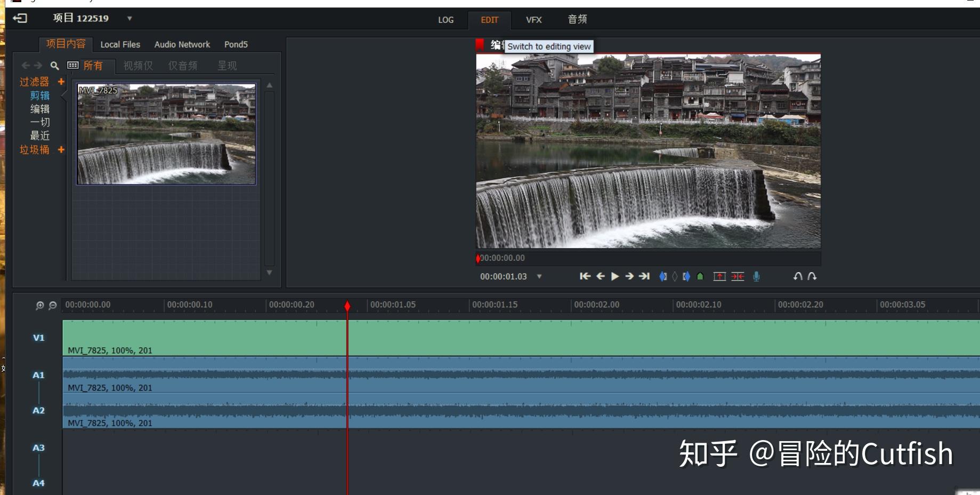Screen dimensions: 980x495
Task: Select the MVI_7825 audio clip on A2
Action: click(x=521, y=411)
